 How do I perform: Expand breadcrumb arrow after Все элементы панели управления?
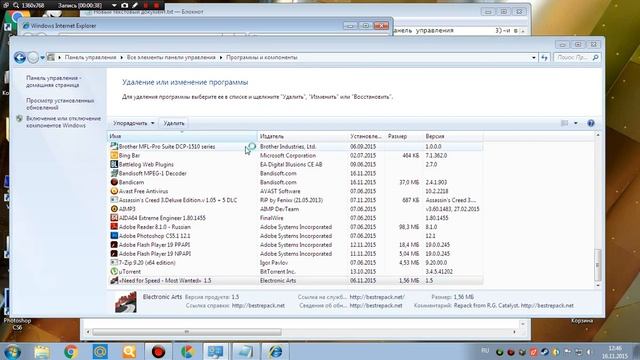[x=221, y=58]
